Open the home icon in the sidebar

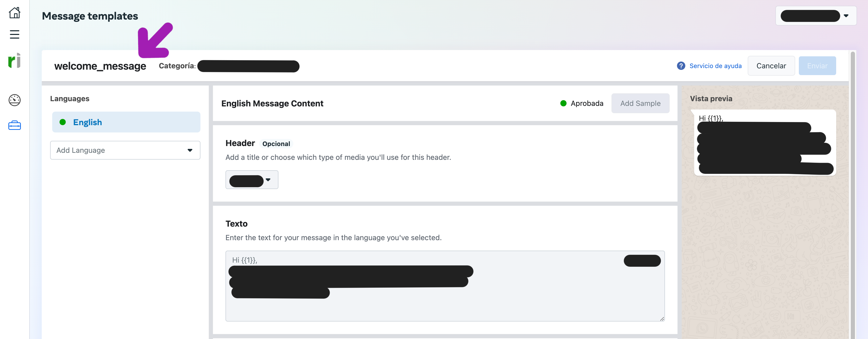15,13
